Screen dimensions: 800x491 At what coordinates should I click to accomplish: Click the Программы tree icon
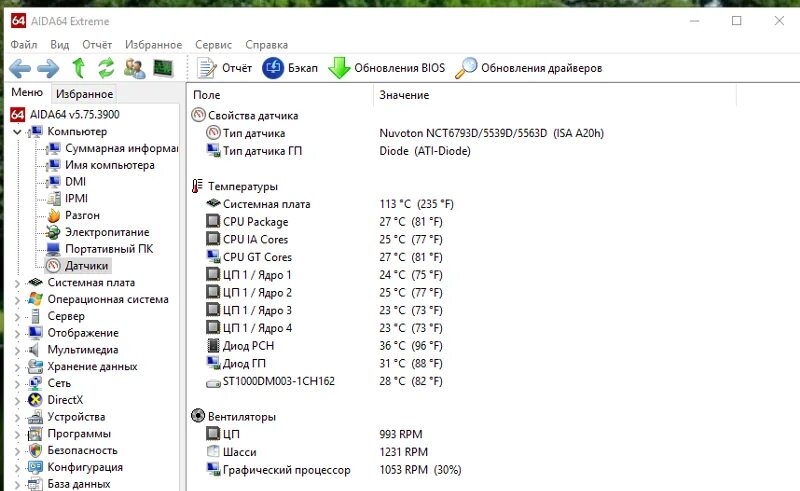tap(35, 433)
